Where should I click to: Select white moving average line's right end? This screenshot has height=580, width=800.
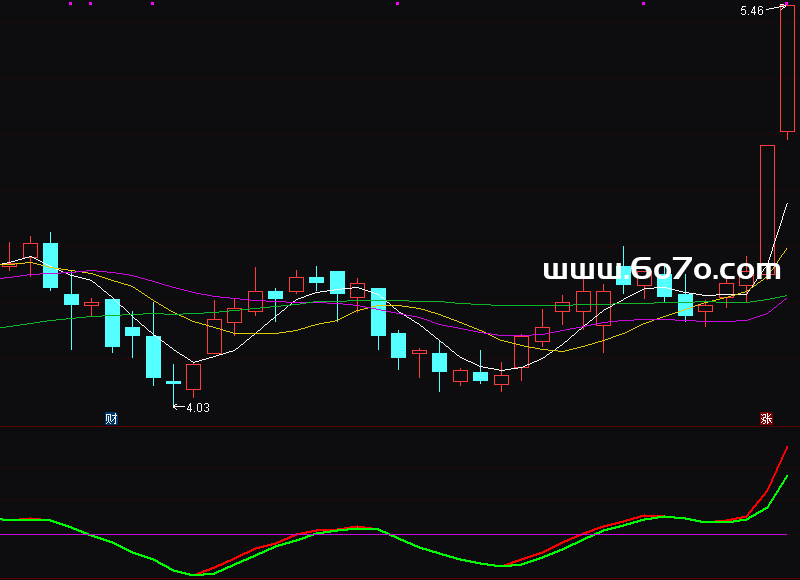tap(787, 205)
